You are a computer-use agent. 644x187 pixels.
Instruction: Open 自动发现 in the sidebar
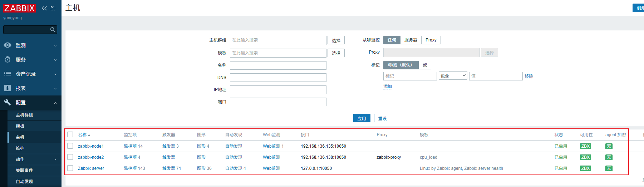24,182
